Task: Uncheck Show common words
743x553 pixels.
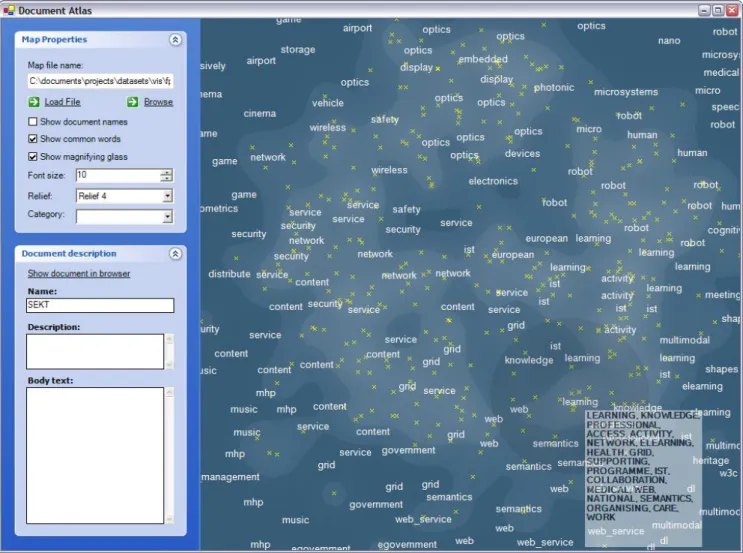Action: click(33, 139)
